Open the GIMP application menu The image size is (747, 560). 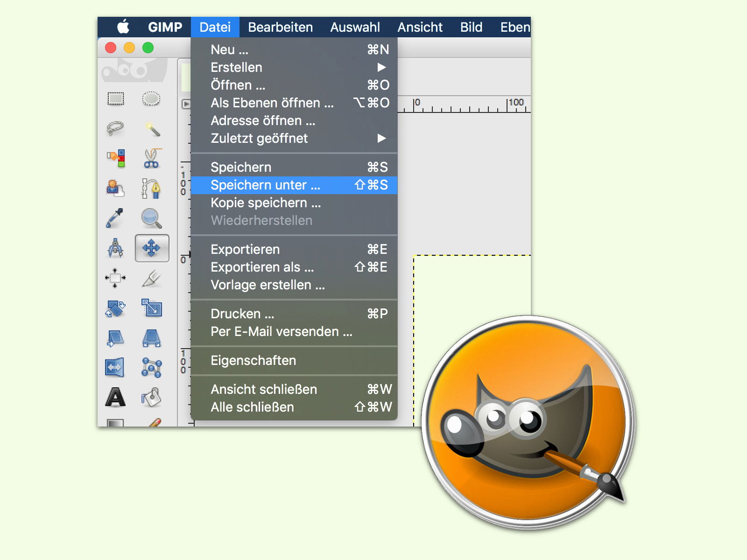pos(165,27)
